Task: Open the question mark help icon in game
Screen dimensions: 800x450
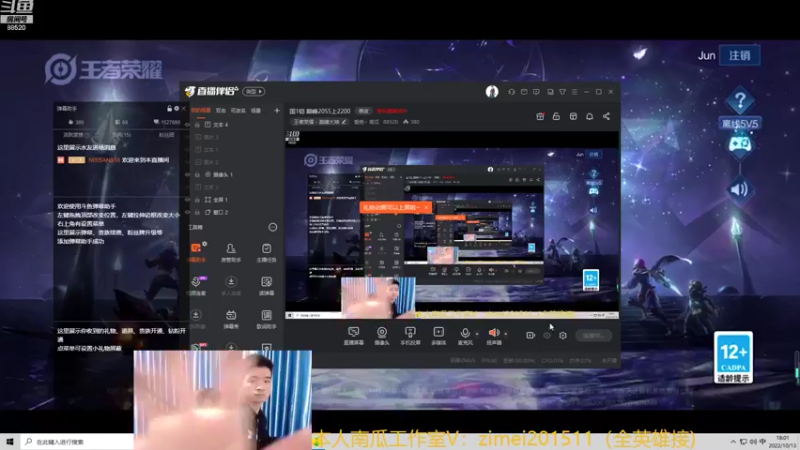Action: point(740,101)
